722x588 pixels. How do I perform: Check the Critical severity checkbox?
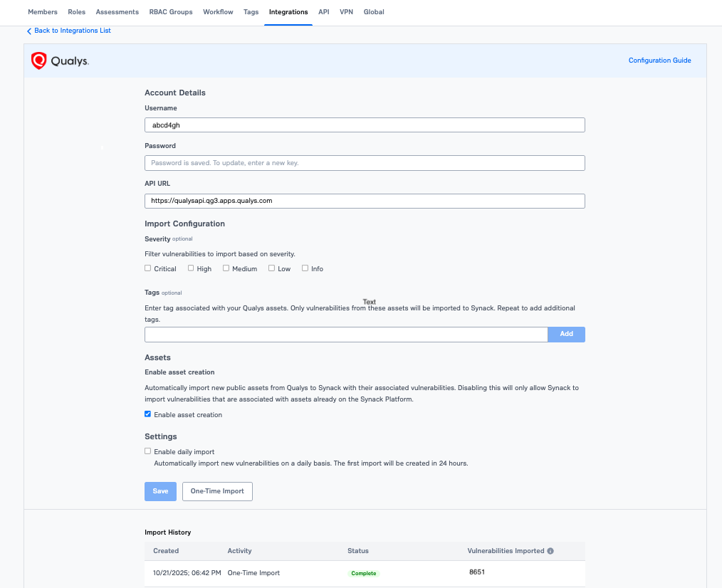pos(148,268)
